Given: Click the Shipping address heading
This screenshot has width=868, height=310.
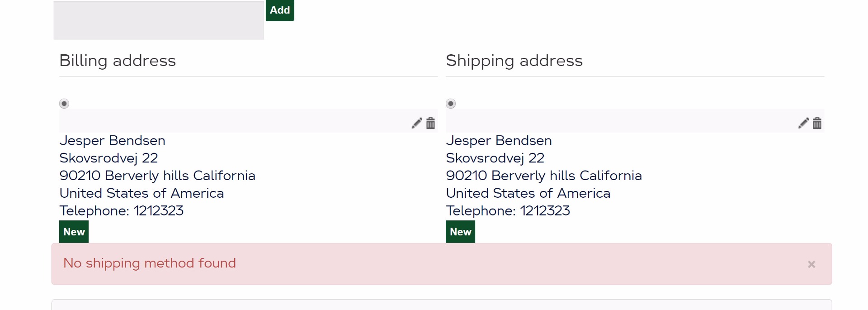Looking at the screenshot, I should (x=514, y=61).
